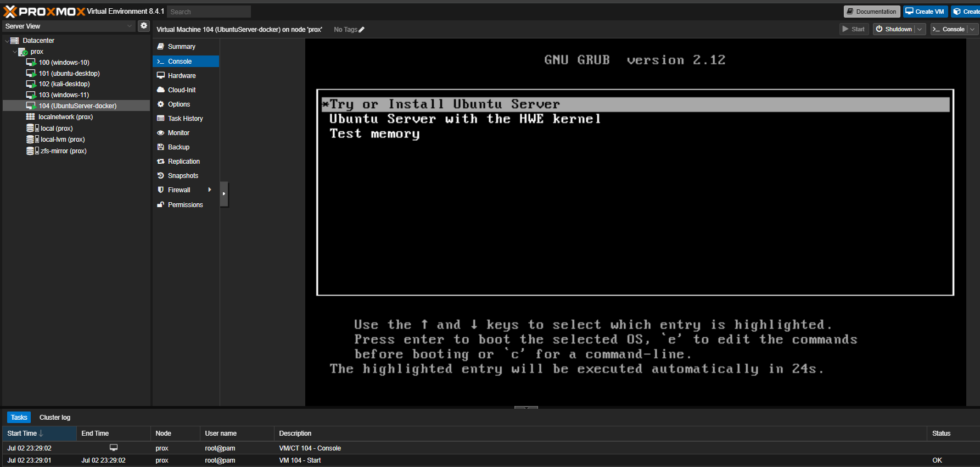Click the localnetwork grid icon
Screen dimensions: 980x467
coord(31,117)
